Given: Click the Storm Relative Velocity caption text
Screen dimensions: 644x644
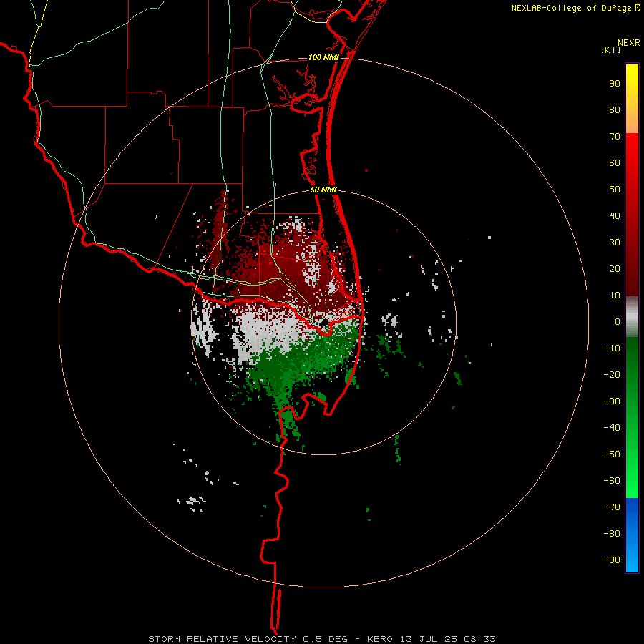Looking at the screenshot, I should click(x=321, y=639).
